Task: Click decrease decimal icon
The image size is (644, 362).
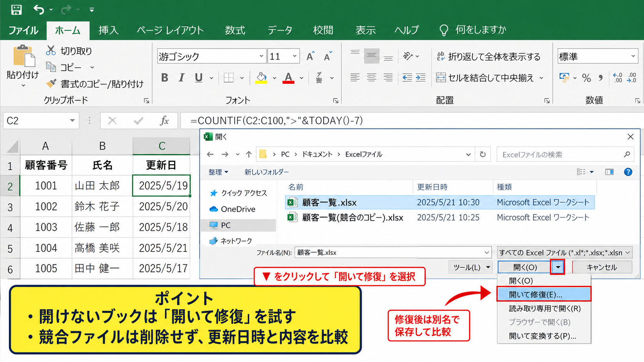Action: [632, 78]
